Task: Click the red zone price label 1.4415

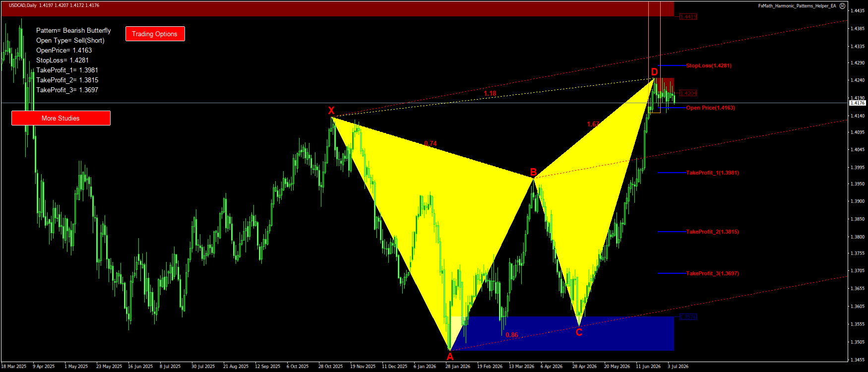Action: pyautogui.click(x=688, y=17)
